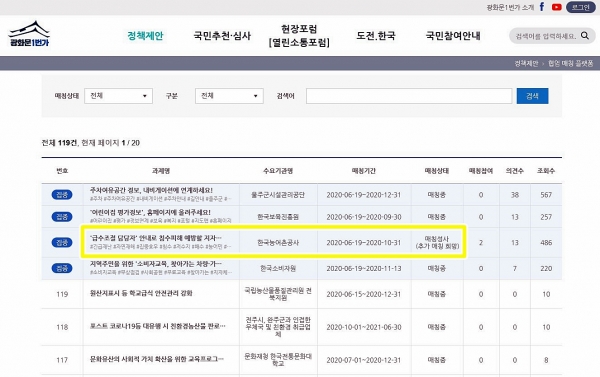The image size is (600, 377).
Task: Click 한국소비자원 agency cell
Action: tap(278, 268)
